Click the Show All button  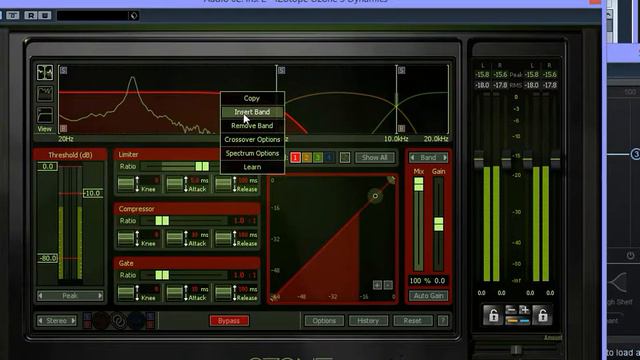click(x=375, y=158)
